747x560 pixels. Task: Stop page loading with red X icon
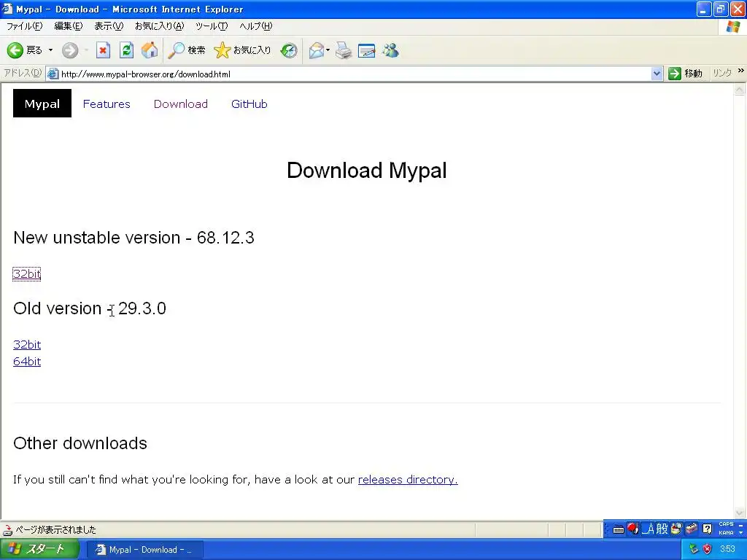coord(103,50)
